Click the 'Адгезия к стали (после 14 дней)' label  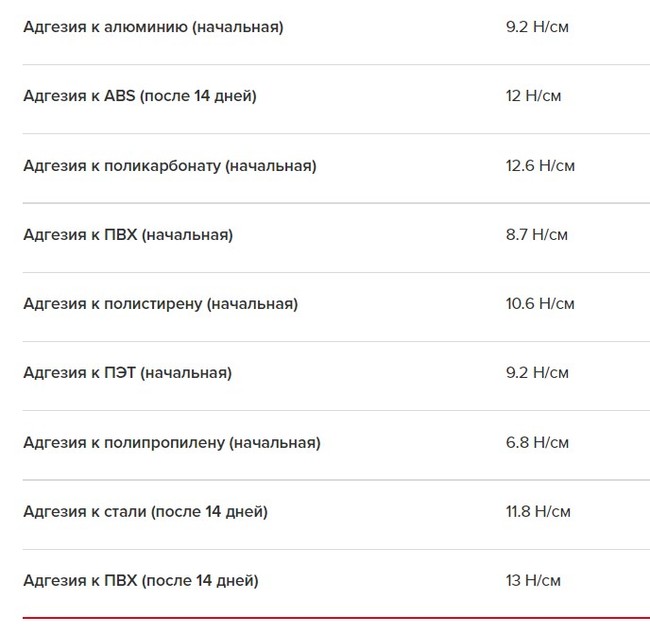point(145,511)
